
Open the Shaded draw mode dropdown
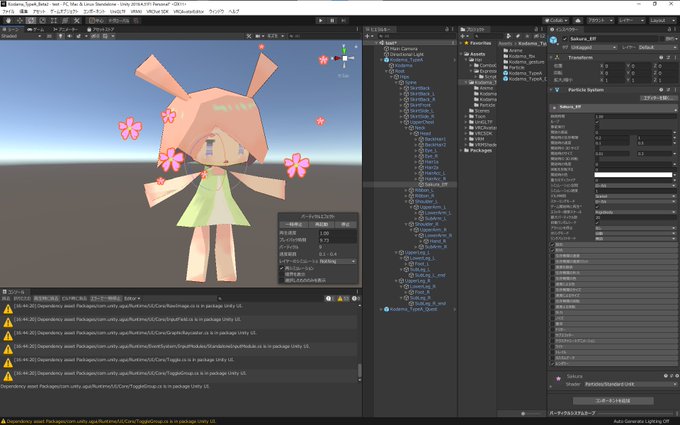(x=21, y=36)
